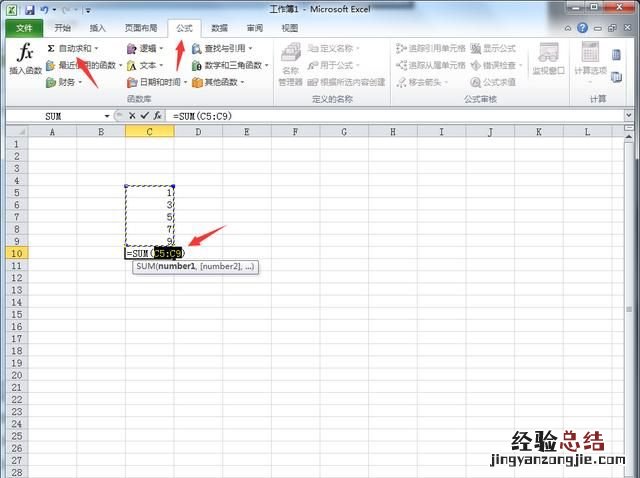Switch to the Insert ribbon tab
The image size is (640, 478).
97,28
